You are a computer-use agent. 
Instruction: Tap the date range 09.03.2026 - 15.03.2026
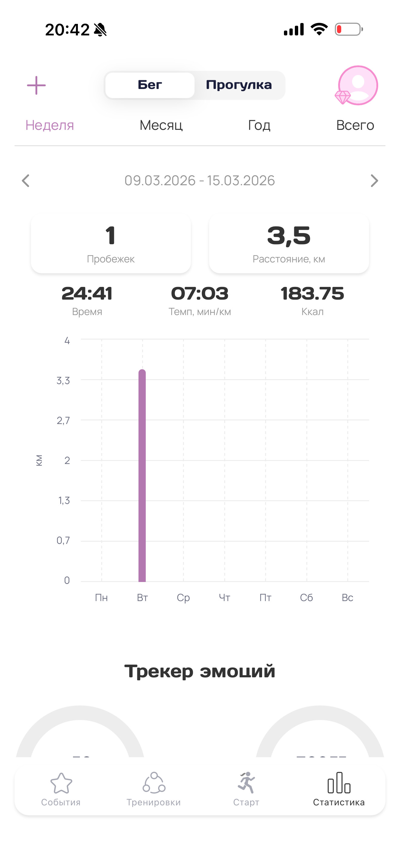click(x=200, y=181)
